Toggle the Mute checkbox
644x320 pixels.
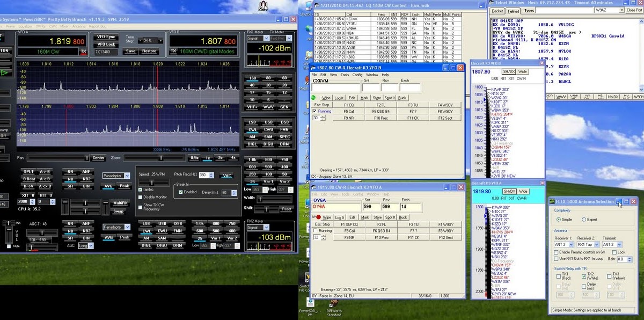(10, 246)
